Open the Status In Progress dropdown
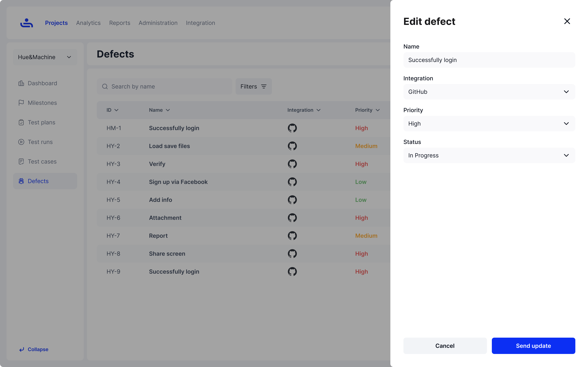 point(489,155)
